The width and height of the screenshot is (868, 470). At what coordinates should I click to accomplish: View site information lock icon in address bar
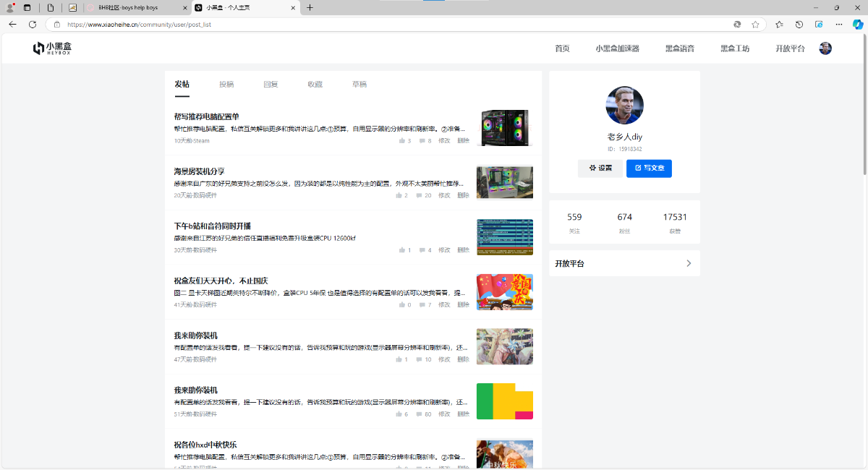coord(56,24)
